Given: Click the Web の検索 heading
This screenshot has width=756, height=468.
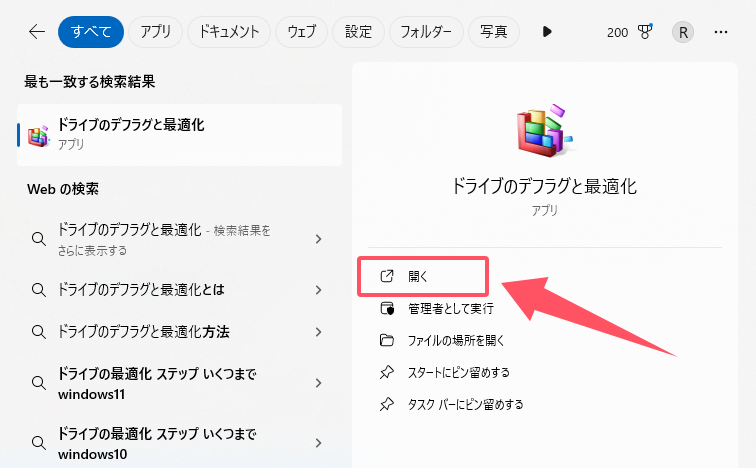Looking at the screenshot, I should tap(63, 189).
